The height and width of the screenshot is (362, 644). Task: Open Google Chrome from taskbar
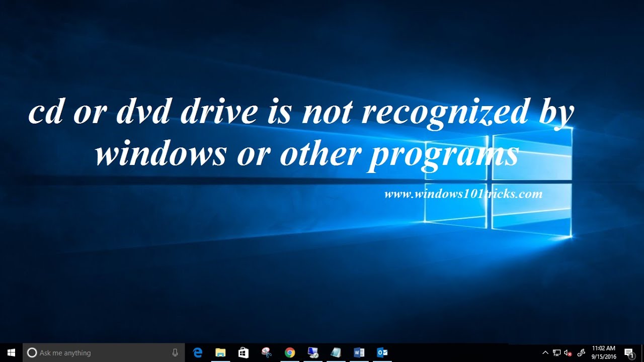[x=289, y=352]
